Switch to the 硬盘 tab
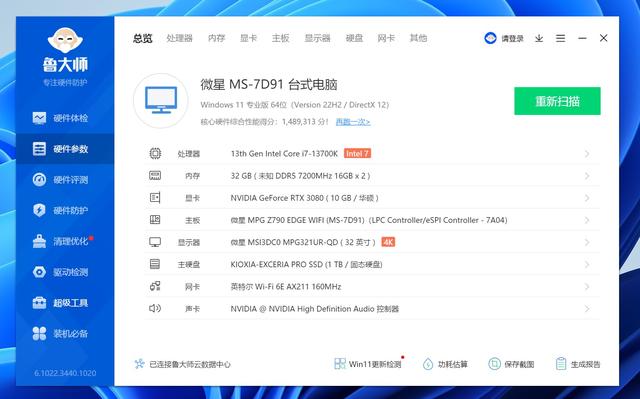The height and width of the screenshot is (399, 640). pyautogui.click(x=354, y=38)
